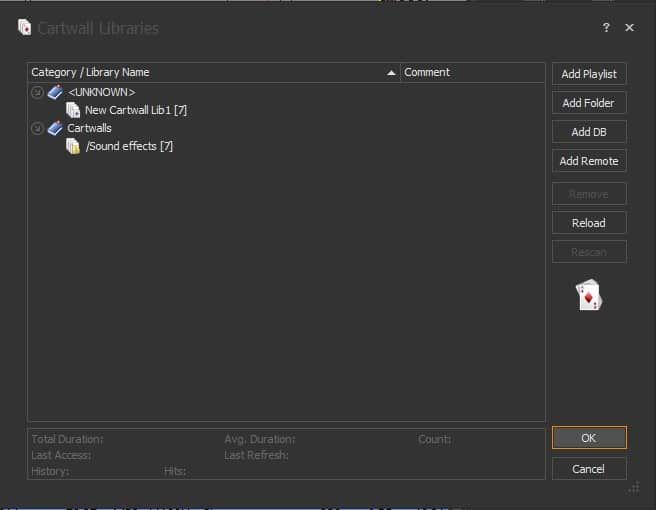656x510 pixels.
Task: Toggle sort arrow in Category column header
Action: 391,73
